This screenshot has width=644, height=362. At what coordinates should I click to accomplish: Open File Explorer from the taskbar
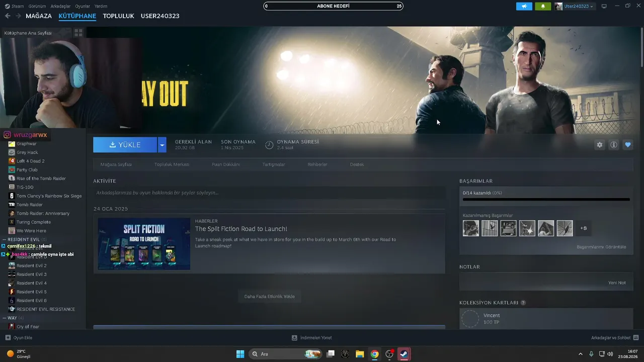(x=360, y=354)
